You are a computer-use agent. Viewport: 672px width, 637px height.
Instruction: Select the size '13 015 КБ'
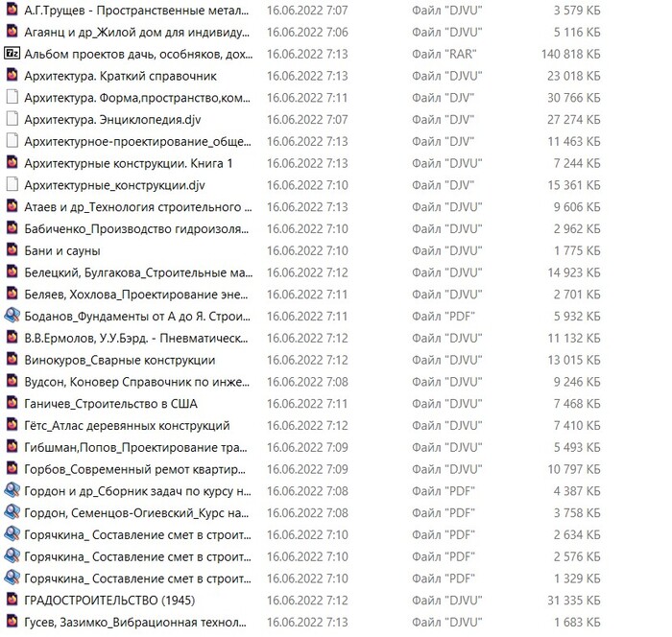tap(573, 360)
